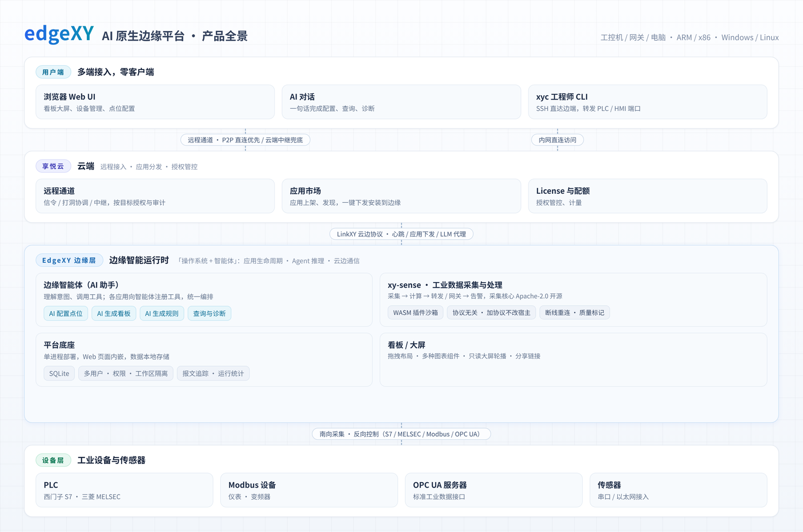The height and width of the screenshot is (532, 803).
Task: Select the 工业设备与传感器 heading
Action: coord(111,460)
